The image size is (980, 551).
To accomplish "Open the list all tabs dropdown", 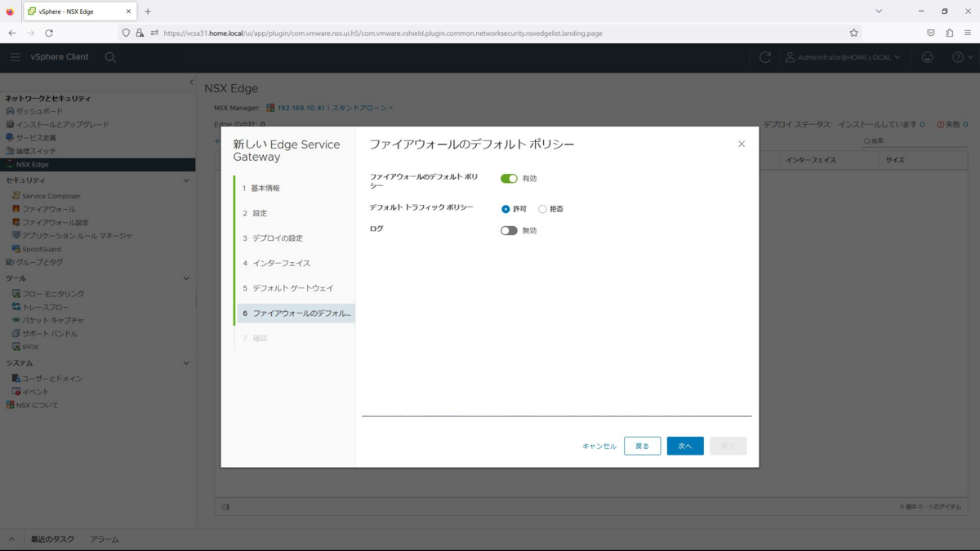I will pyautogui.click(x=879, y=11).
